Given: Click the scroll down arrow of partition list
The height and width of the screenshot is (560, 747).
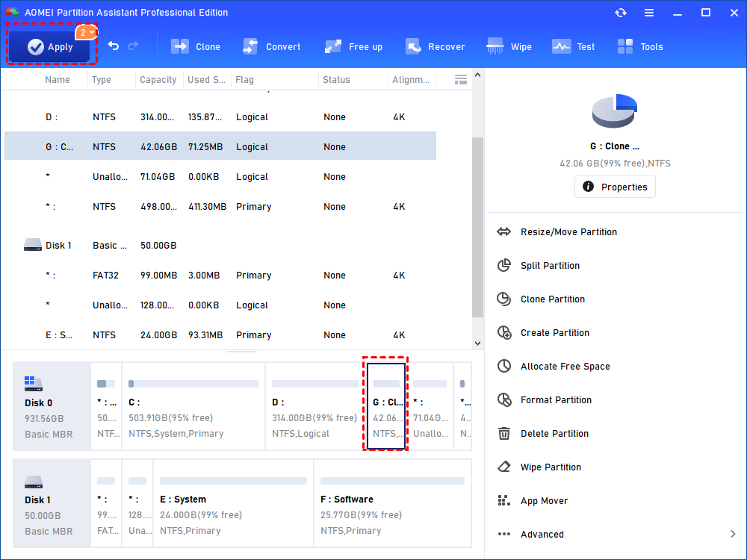Looking at the screenshot, I should (477, 343).
